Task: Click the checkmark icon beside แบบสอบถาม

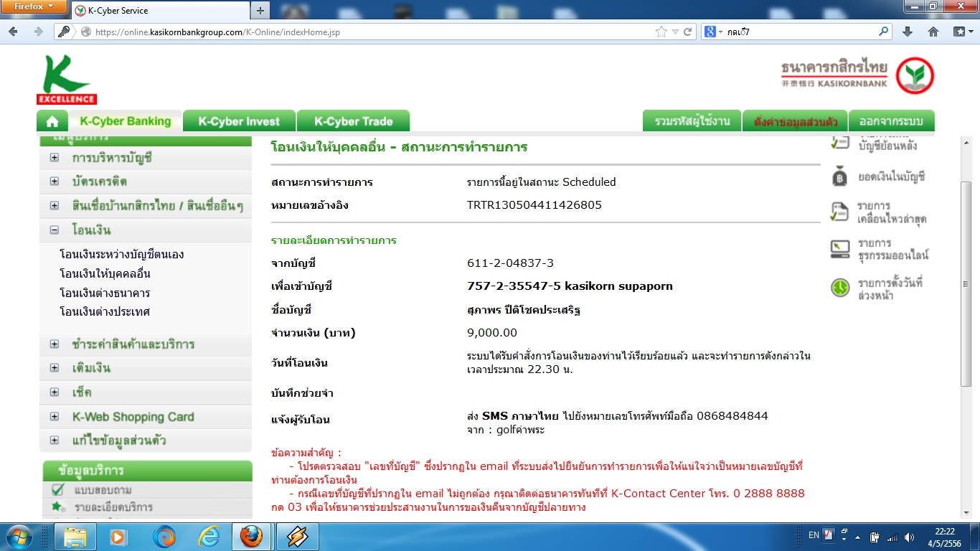Action: point(57,489)
